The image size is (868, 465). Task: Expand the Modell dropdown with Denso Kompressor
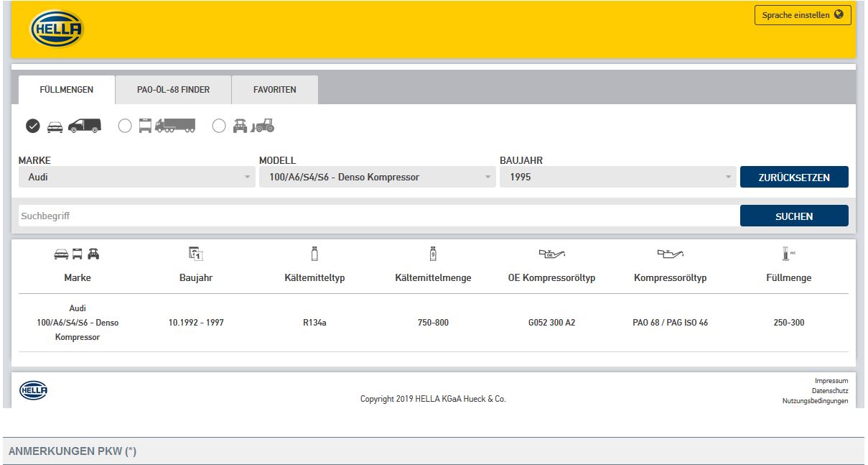coord(377,177)
